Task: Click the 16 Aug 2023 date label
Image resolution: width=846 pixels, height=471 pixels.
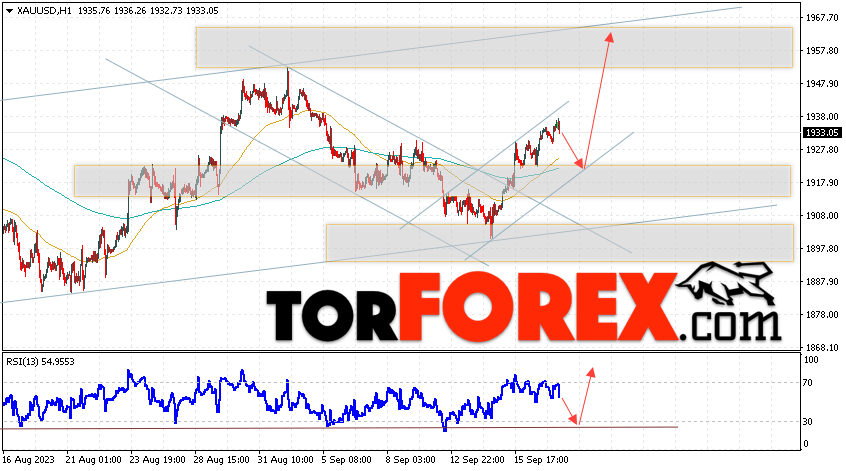Action: point(29,460)
